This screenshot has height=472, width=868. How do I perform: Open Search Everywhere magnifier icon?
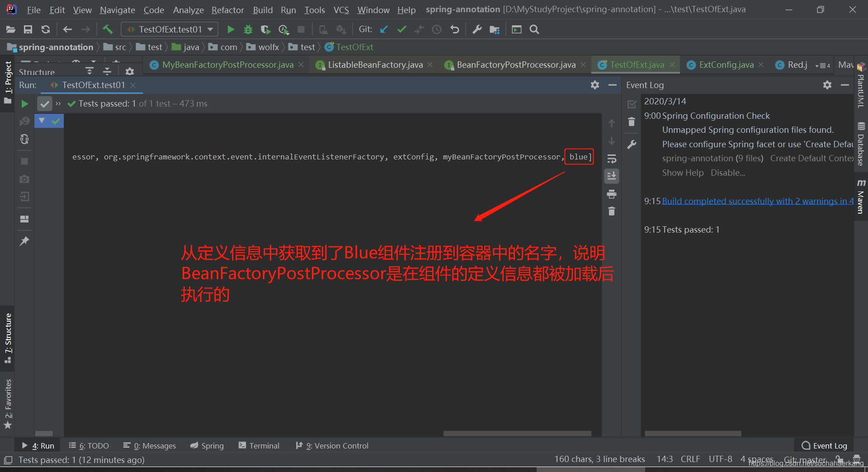point(534,29)
